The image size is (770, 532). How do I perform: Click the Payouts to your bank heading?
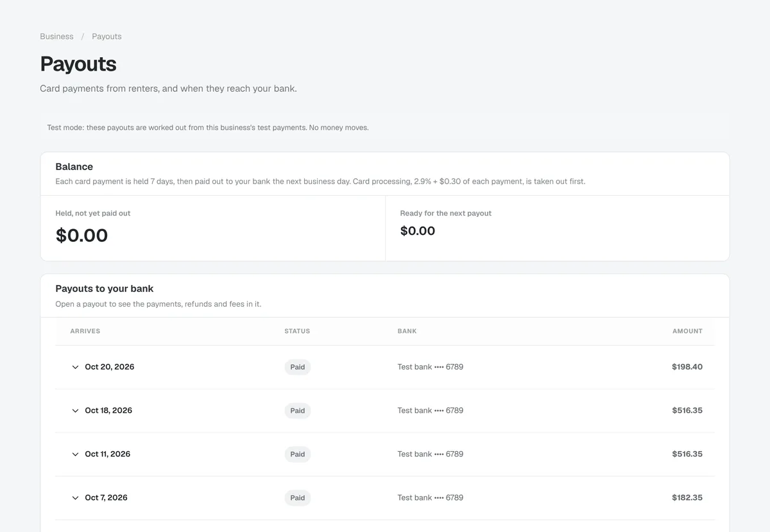tap(105, 289)
